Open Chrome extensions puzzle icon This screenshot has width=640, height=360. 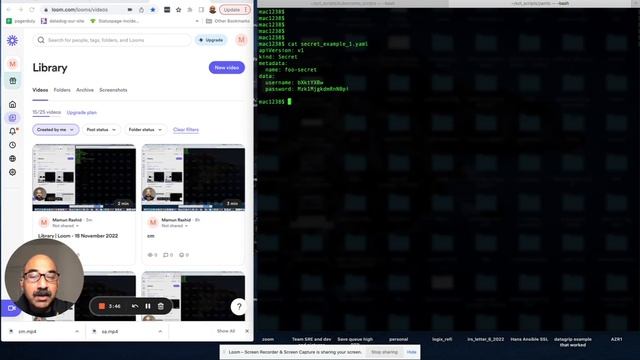tap(190, 9)
